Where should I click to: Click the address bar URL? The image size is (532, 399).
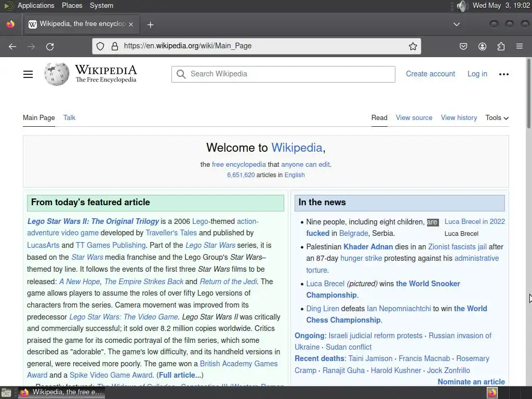[x=188, y=46]
